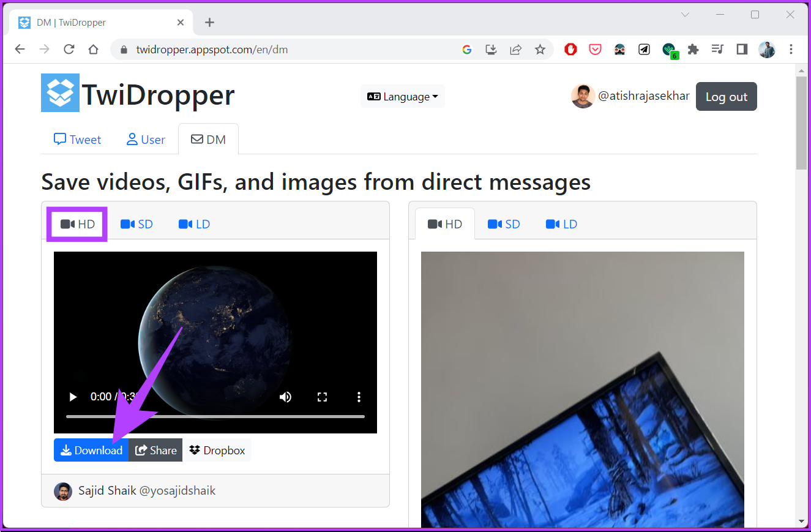The image size is (811, 532).
Task: Seek on the Earth video progress bar
Action: click(214, 416)
